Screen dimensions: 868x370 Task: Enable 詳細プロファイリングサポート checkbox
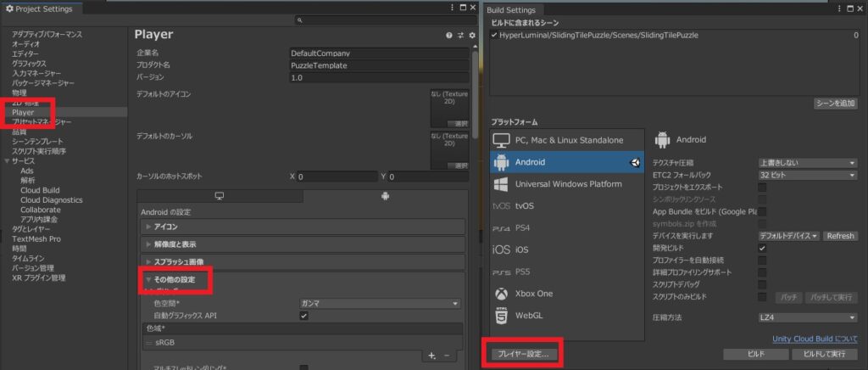point(762,272)
